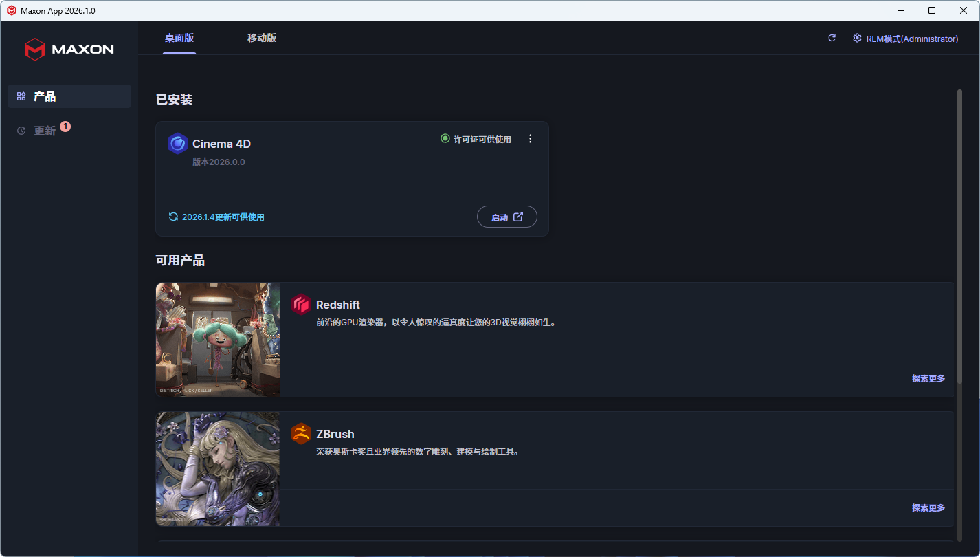Click the ZBrush product icon

pyautogui.click(x=301, y=434)
